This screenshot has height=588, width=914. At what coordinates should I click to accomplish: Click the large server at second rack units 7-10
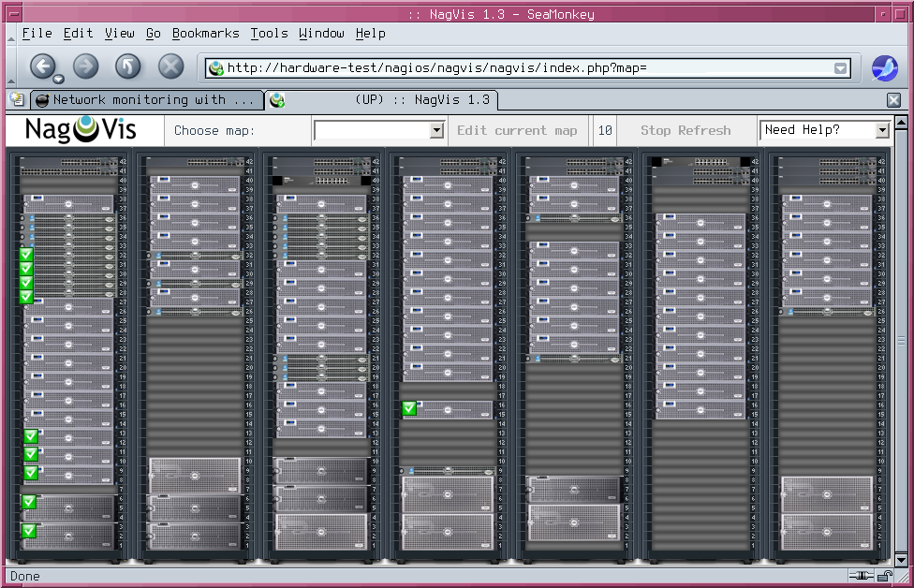pos(195,476)
